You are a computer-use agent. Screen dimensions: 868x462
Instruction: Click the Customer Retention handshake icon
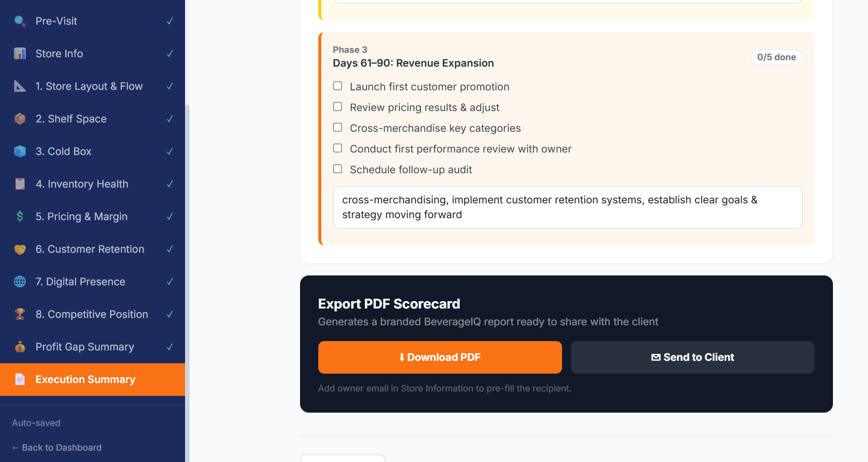point(20,249)
